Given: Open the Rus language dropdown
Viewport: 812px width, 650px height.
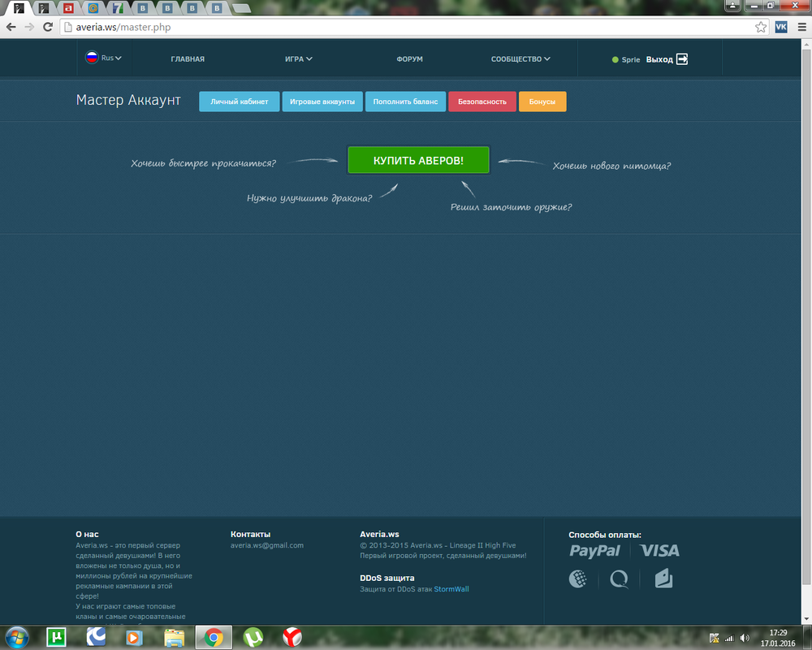Looking at the screenshot, I should tap(104, 58).
